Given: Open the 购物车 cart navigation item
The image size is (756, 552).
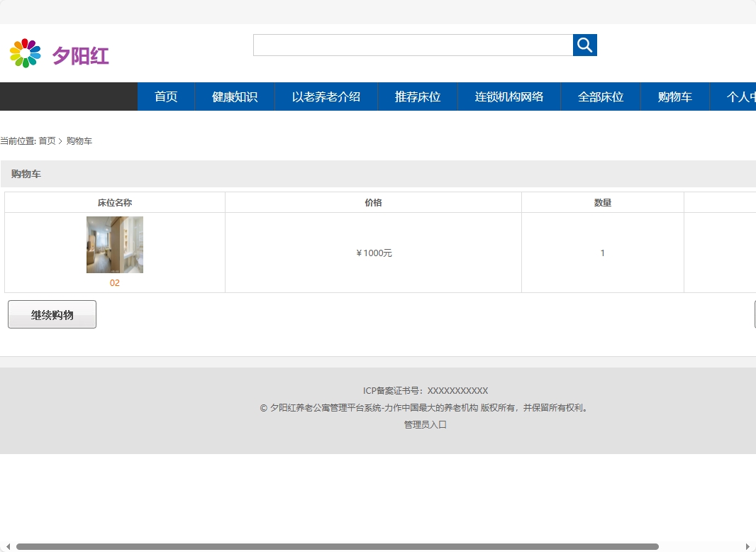Looking at the screenshot, I should tap(674, 96).
